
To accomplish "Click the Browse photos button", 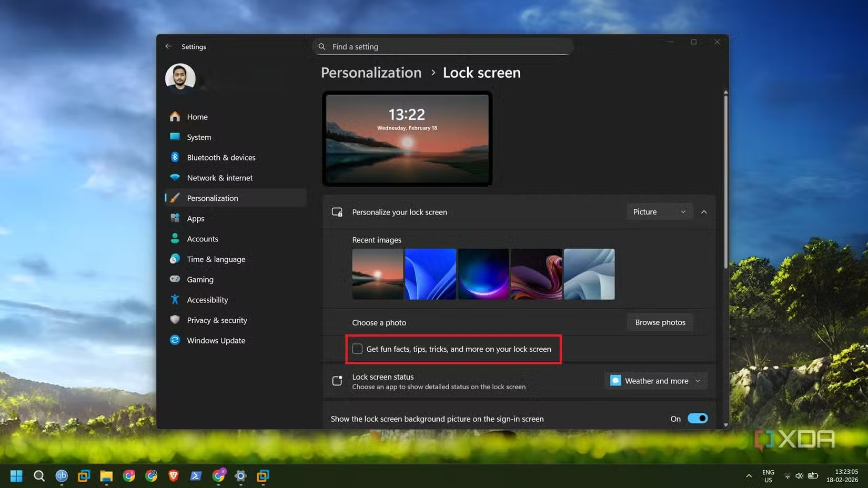I will pyautogui.click(x=660, y=322).
